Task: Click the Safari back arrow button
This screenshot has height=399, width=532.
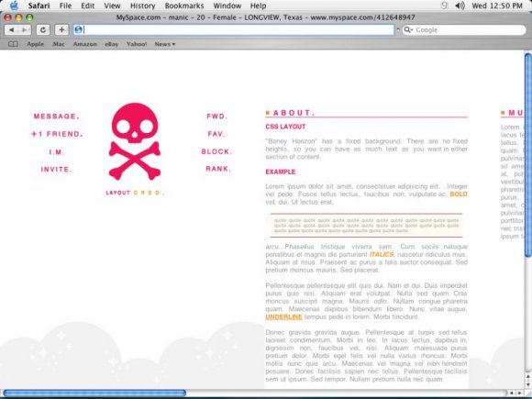Action: [x=11, y=30]
